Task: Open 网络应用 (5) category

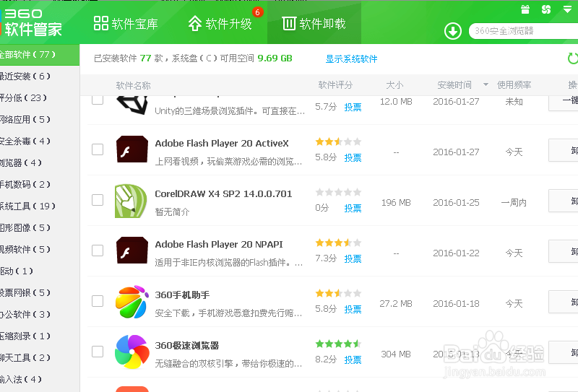Action: point(40,120)
